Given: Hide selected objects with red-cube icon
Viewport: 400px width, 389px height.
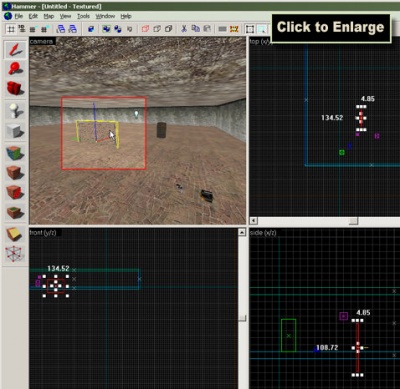Looking at the screenshot, I should [x=145, y=29].
